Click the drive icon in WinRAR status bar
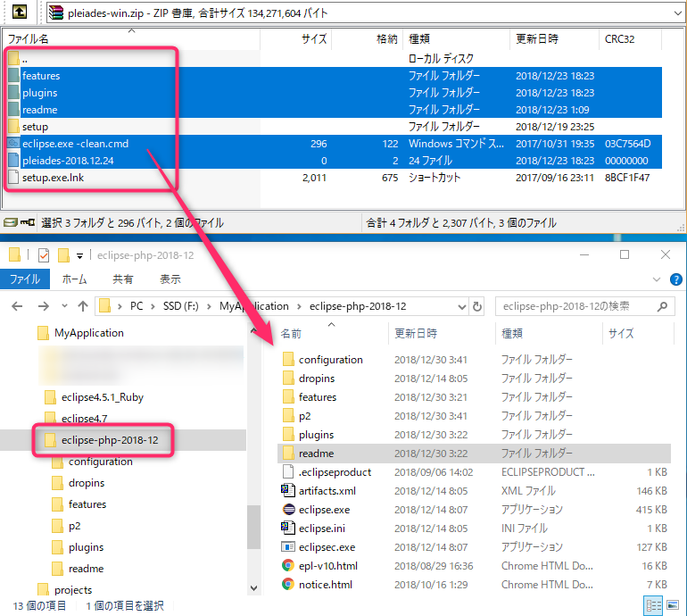Viewport: 687px width, 616px height. [11, 222]
